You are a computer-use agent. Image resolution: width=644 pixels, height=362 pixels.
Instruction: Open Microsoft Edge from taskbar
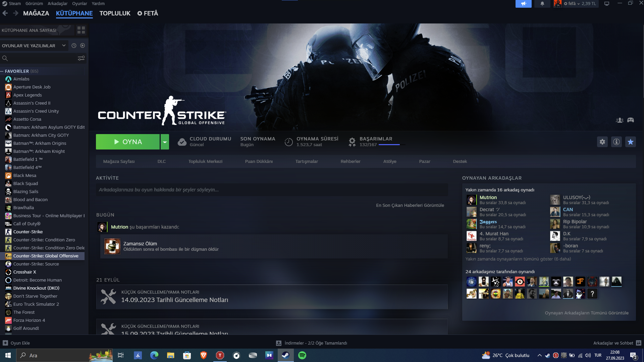[x=154, y=355]
